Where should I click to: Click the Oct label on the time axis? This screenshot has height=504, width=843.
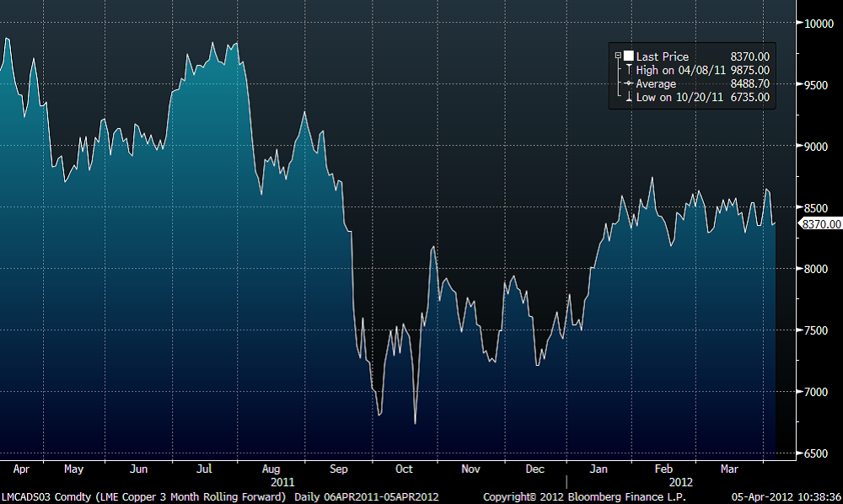tap(404, 469)
